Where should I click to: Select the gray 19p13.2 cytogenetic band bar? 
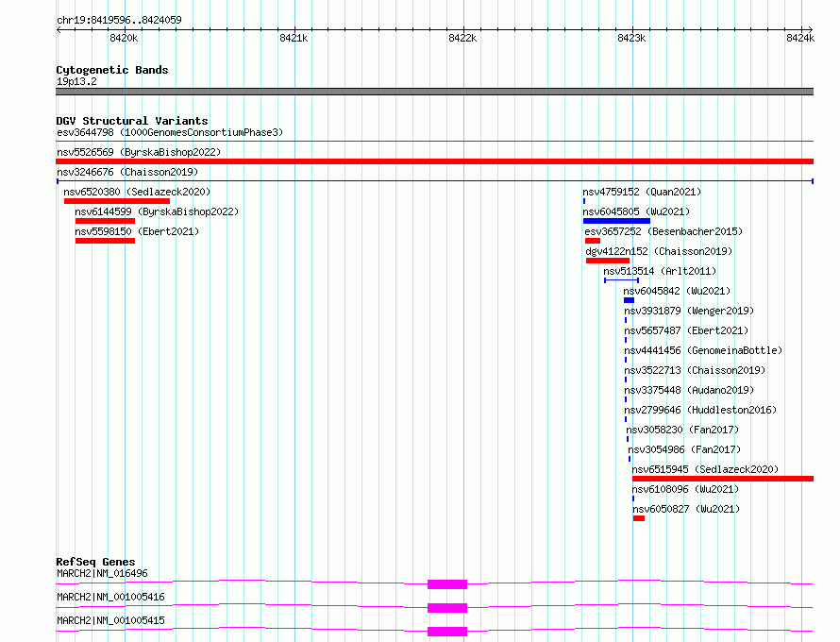tap(434, 92)
